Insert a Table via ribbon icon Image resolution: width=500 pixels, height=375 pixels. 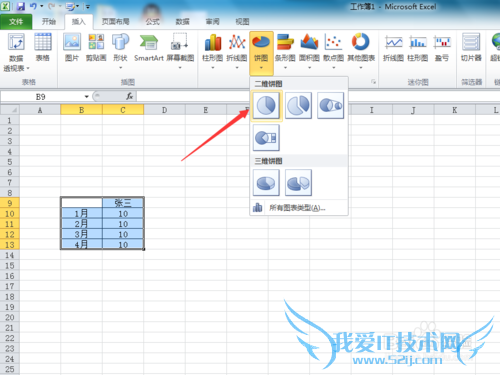click(x=43, y=43)
